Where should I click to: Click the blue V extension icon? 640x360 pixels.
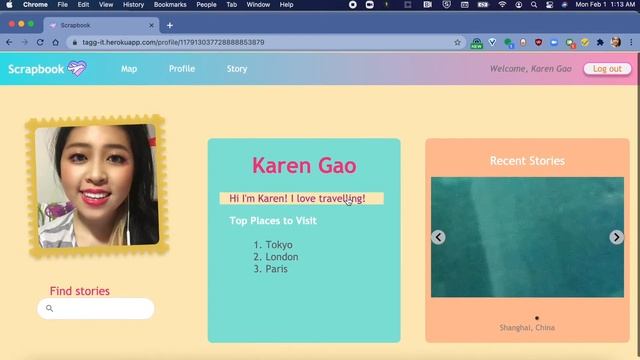click(x=492, y=42)
